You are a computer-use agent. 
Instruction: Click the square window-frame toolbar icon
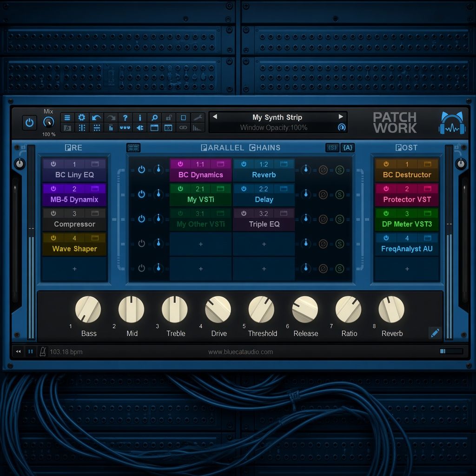click(x=183, y=118)
